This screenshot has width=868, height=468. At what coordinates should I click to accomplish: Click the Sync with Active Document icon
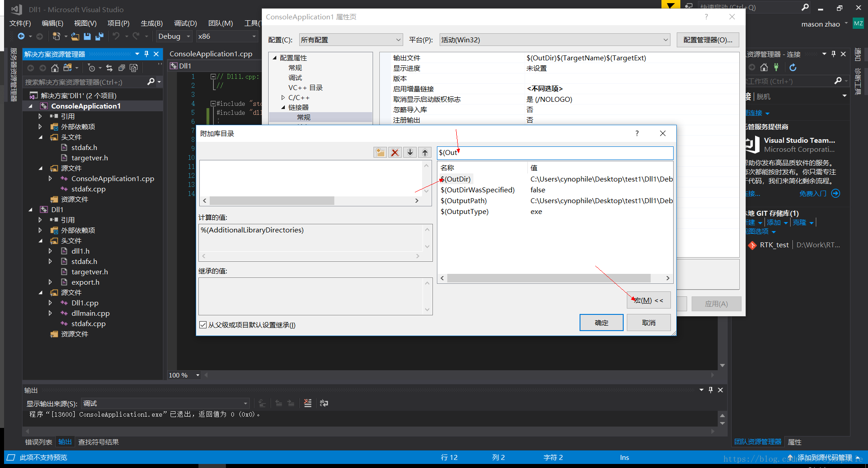pos(109,68)
